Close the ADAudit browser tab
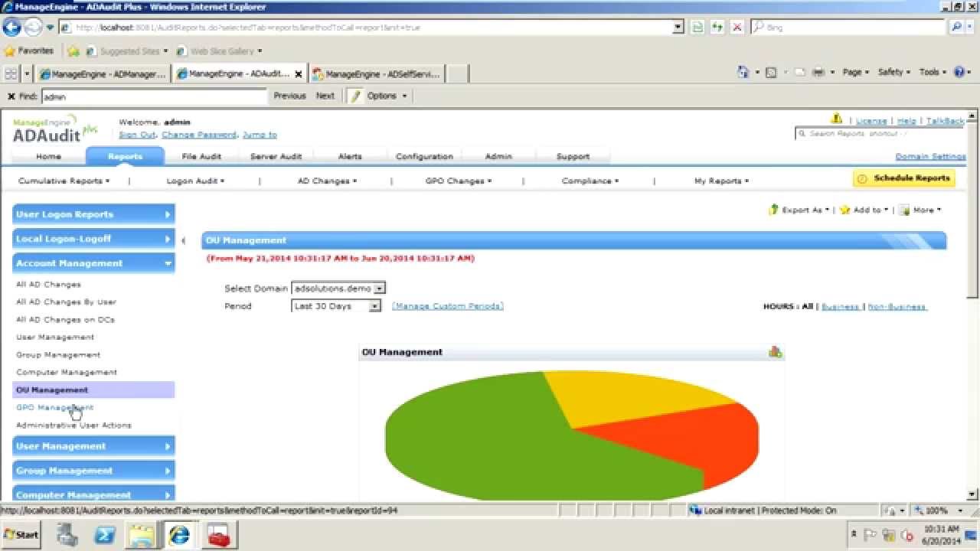Screen dimensions: 980x551 (x=299, y=74)
